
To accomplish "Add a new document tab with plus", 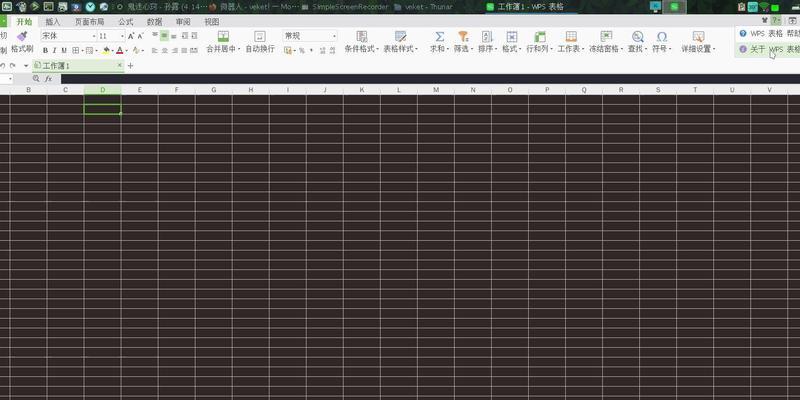I will pyautogui.click(x=131, y=66).
